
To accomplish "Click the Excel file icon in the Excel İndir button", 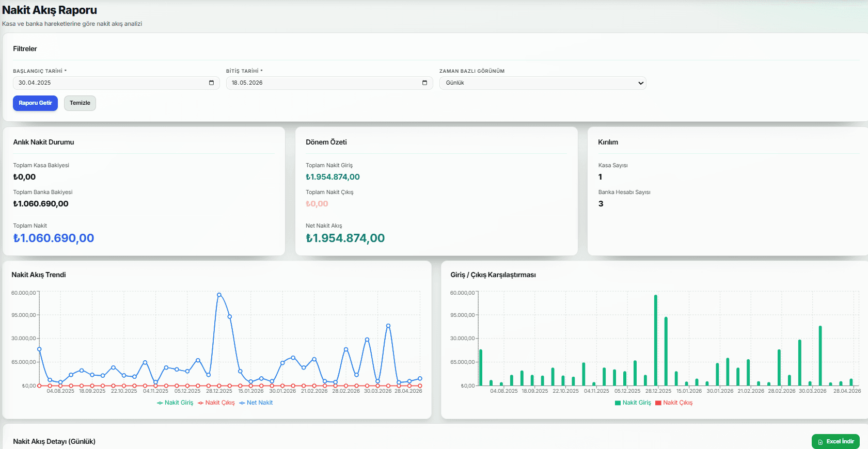I will (x=820, y=442).
